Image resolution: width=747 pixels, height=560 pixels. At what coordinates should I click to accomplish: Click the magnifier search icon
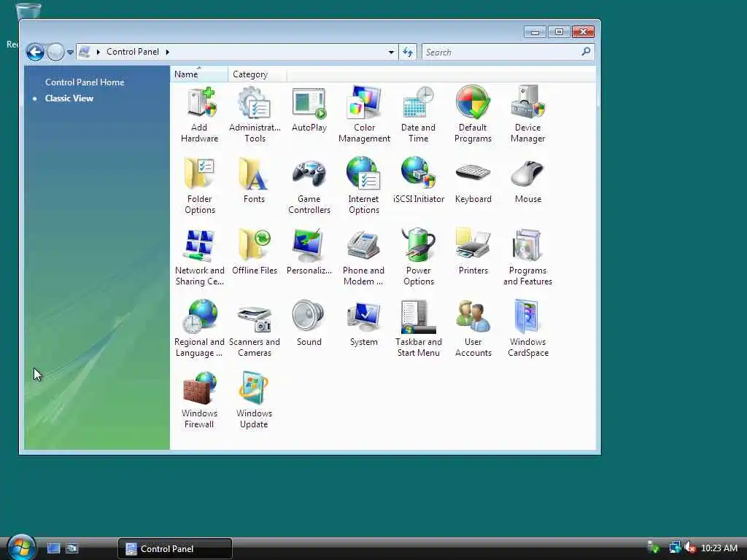(x=586, y=52)
